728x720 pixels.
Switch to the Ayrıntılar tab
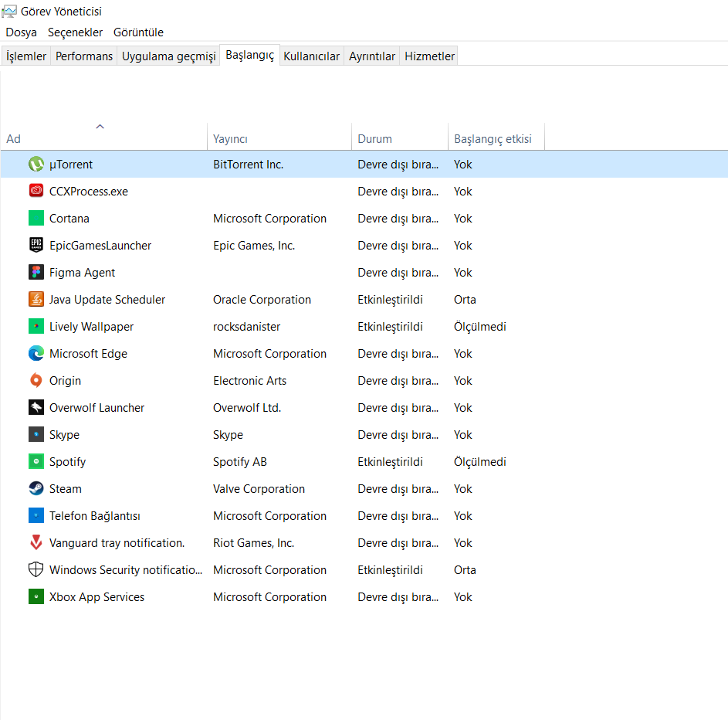pos(372,56)
